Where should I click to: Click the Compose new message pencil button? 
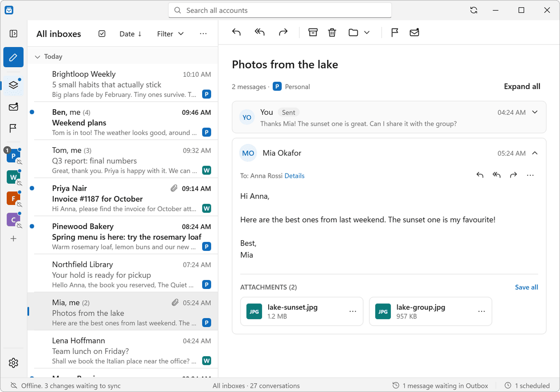point(13,57)
